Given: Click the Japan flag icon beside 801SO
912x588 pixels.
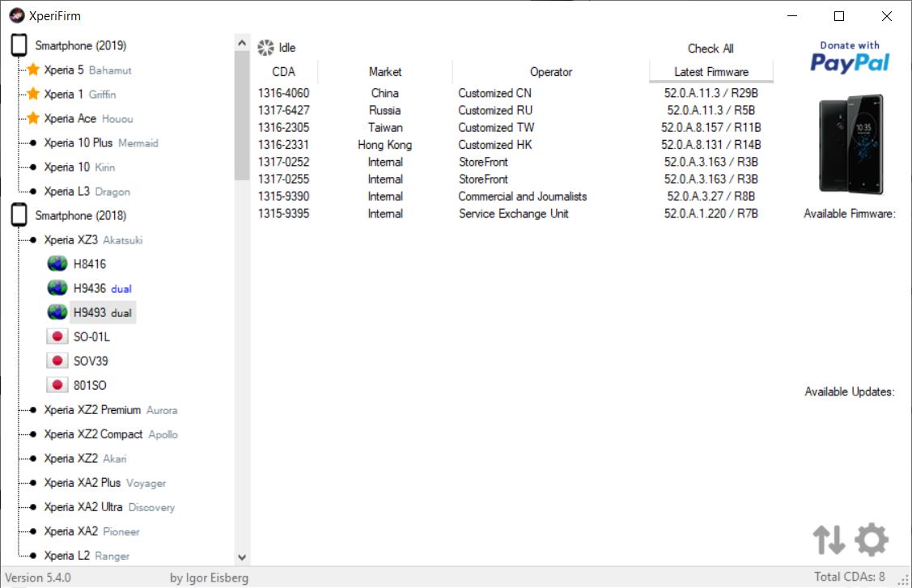Looking at the screenshot, I should [x=57, y=386].
